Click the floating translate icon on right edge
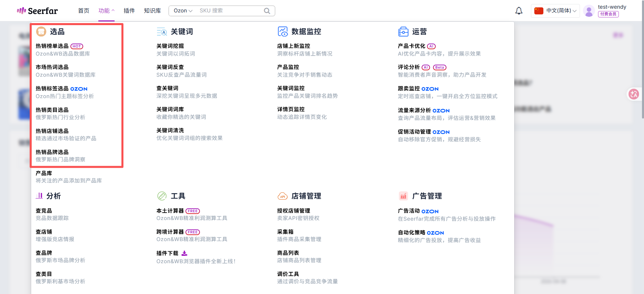The height and width of the screenshot is (294, 644). click(x=634, y=94)
